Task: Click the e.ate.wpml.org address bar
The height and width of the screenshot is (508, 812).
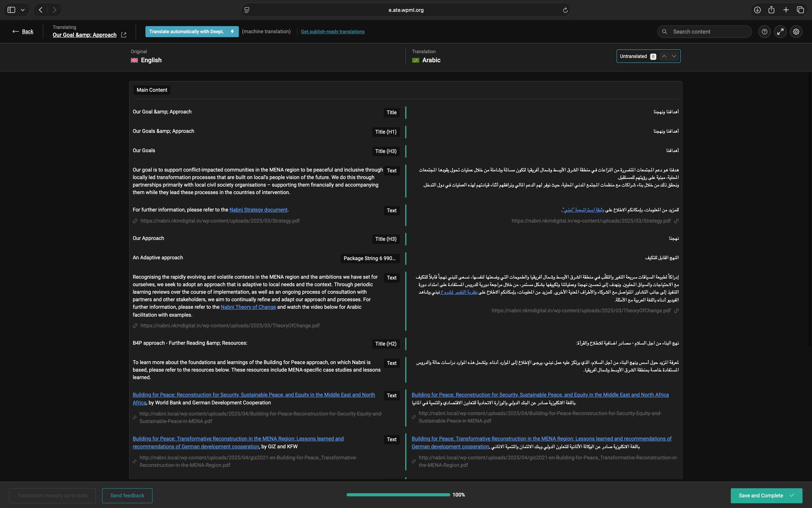Action: pyautogui.click(x=406, y=10)
